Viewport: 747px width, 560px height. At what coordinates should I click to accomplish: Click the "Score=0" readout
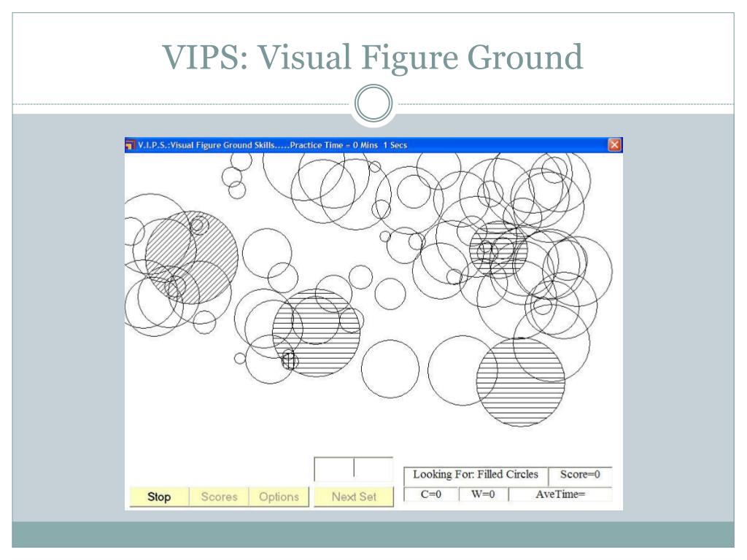point(580,475)
